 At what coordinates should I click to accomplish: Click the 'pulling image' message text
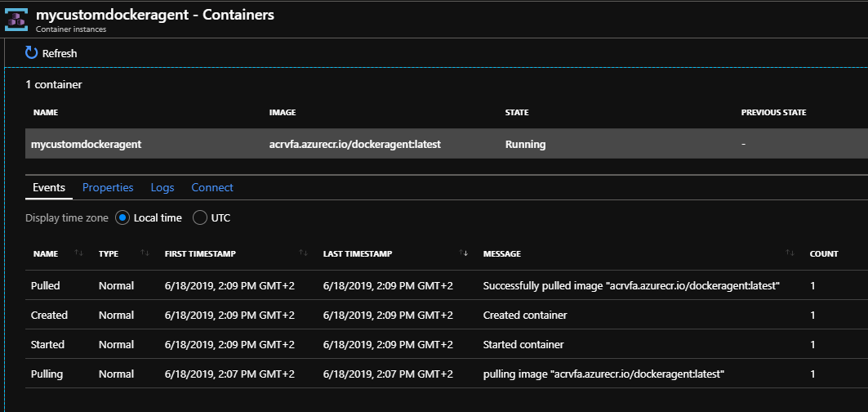pos(604,374)
